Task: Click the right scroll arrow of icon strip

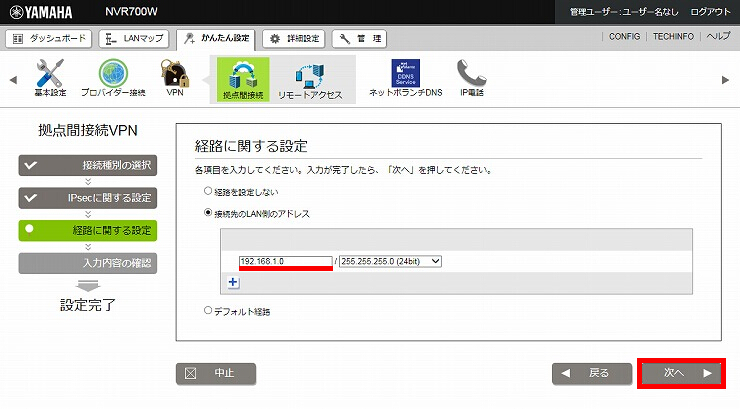Action: pos(725,80)
